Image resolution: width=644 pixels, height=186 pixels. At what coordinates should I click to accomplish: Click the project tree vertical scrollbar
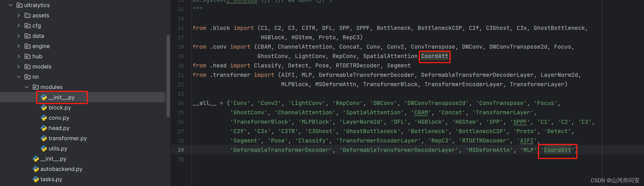click(168, 76)
